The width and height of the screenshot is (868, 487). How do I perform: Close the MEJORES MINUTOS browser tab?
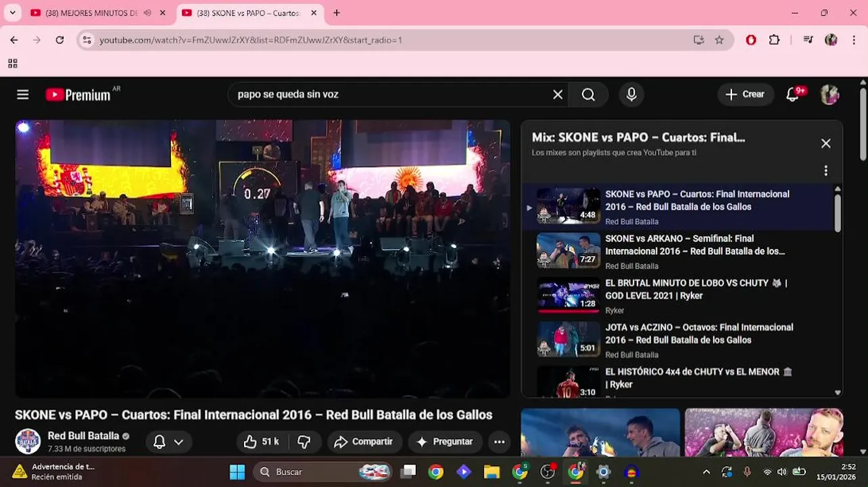click(162, 13)
